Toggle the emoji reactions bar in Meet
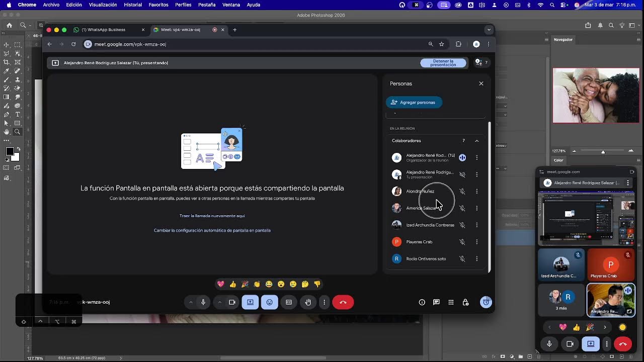 [x=270, y=302]
